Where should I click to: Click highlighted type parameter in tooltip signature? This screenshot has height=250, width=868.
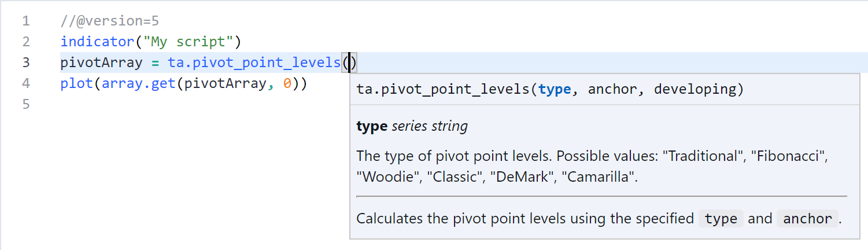tap(555, 89)
